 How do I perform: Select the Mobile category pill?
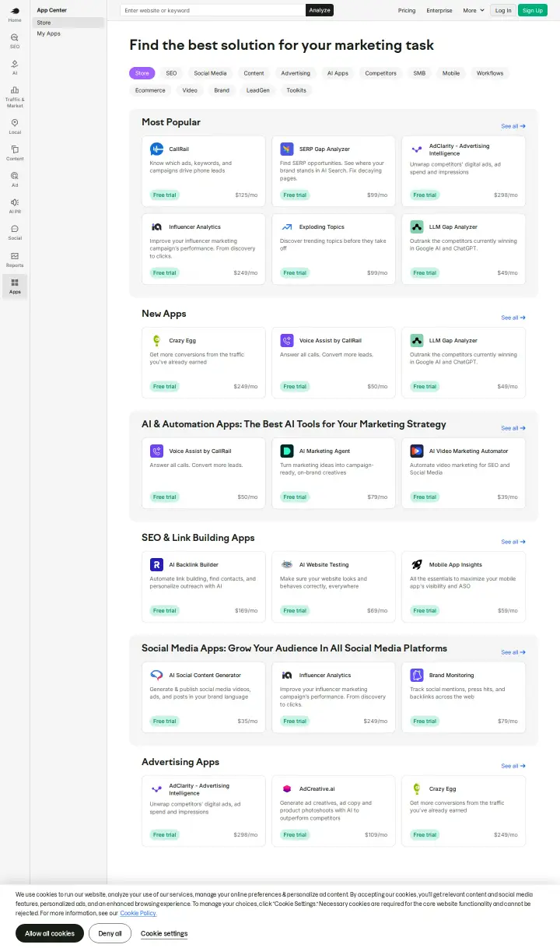click(x=451, y=73)
